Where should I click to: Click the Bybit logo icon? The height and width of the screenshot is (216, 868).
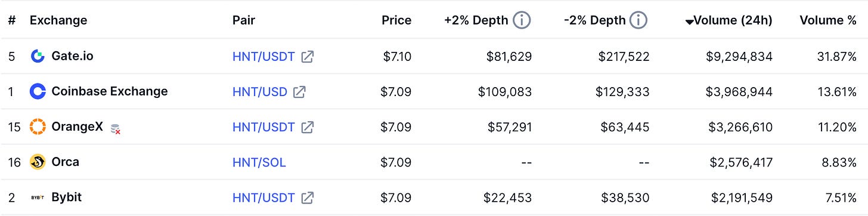point(38,198)
